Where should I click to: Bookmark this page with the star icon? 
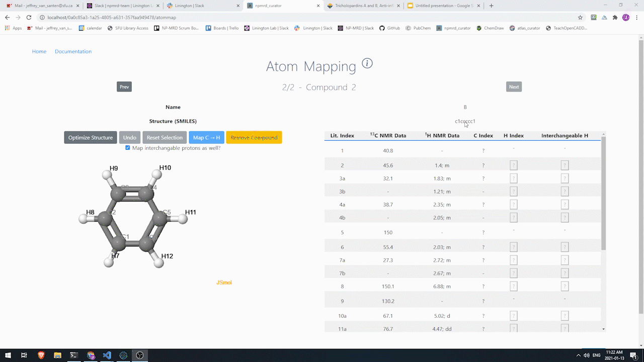click(x=580, y=17)
